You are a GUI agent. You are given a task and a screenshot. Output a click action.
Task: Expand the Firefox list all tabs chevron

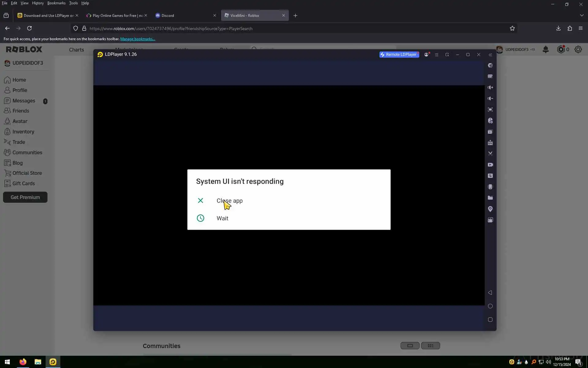pyautogui.click(x=582, y=15)
